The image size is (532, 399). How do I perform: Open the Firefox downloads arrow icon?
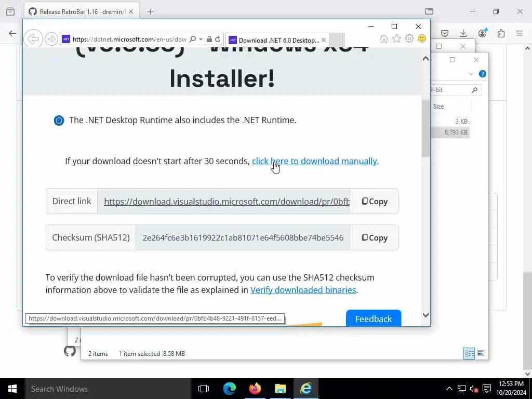(x=463, y=33)
